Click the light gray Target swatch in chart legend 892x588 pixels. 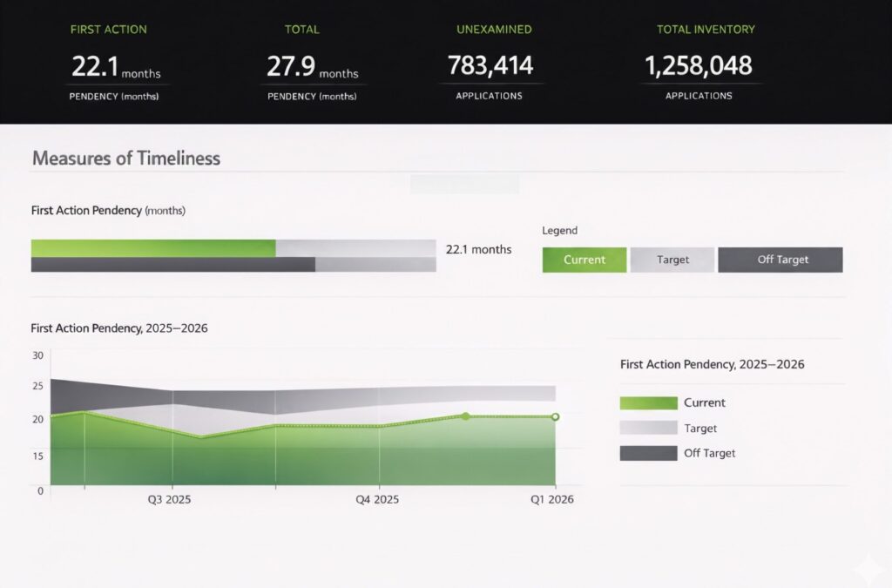[x=648, y=429]
